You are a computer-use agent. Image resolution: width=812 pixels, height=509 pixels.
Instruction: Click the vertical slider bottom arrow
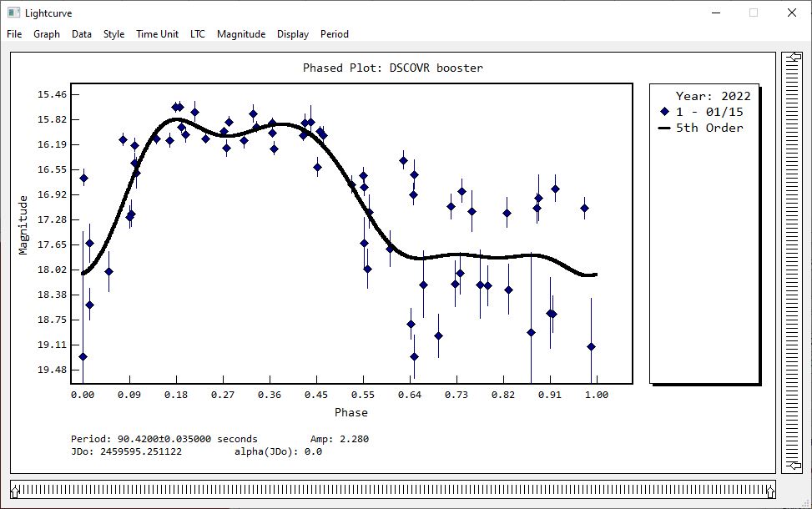click(794, 466)
